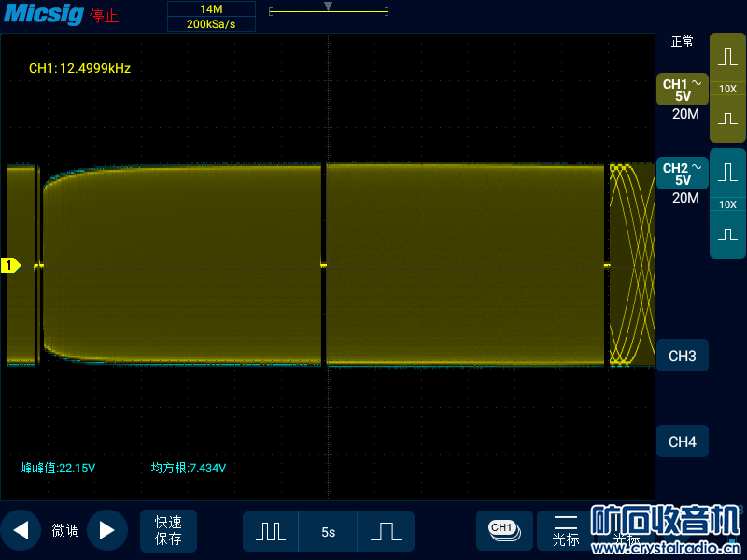Image resolution: width=747 pixels, height=560 pixels.
Task: Toggle the CH2 5V channel button
Action: (x=683, y=174)
